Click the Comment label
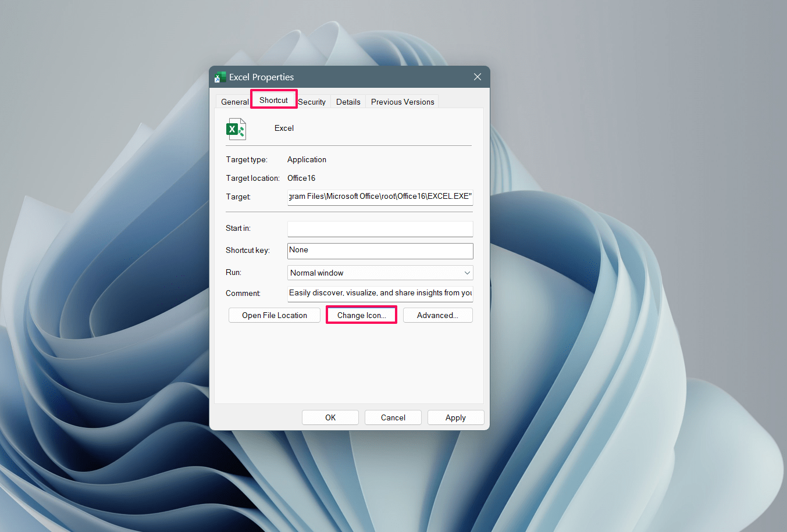The image size is (787, 532). point(243,293)
